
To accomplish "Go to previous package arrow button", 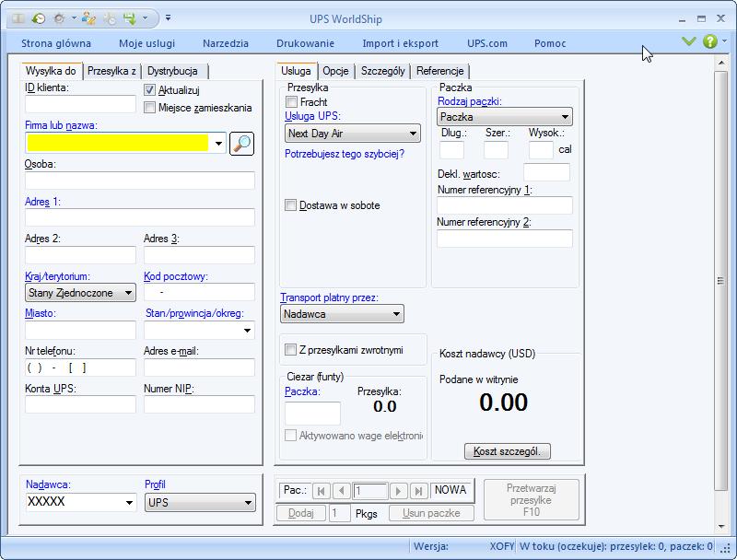I will pos(342,491).
